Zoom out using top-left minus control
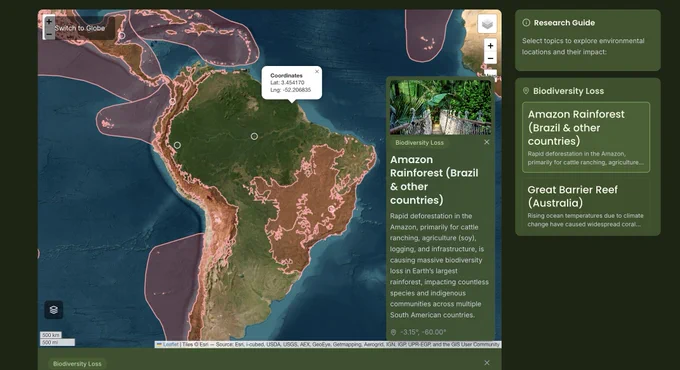The height and width of the screenshot is (370, 680). pos(49,33)
